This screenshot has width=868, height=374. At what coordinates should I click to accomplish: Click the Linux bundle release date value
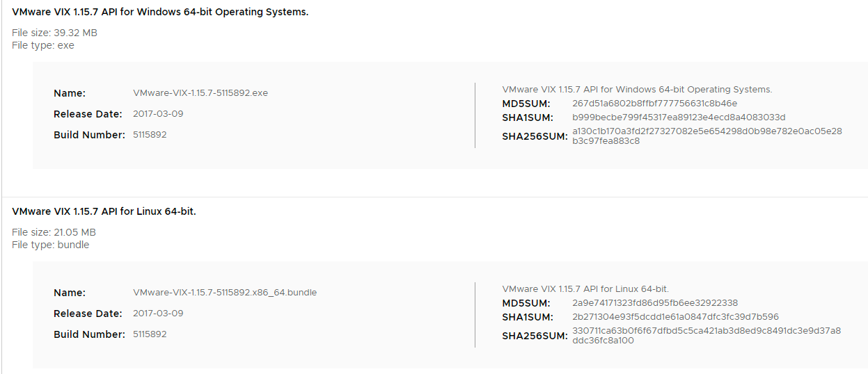[158, 314]
